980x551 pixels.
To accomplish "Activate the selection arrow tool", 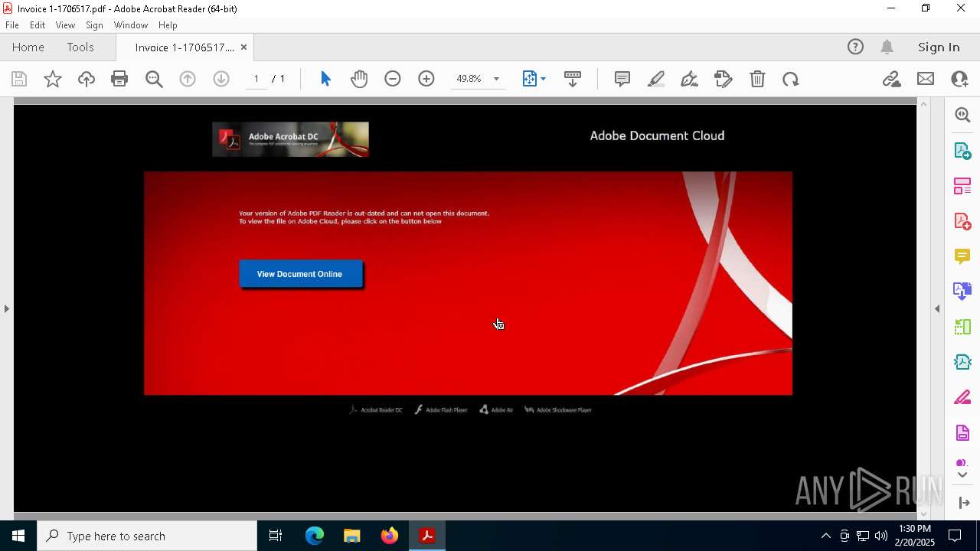I will coord(325,79).
